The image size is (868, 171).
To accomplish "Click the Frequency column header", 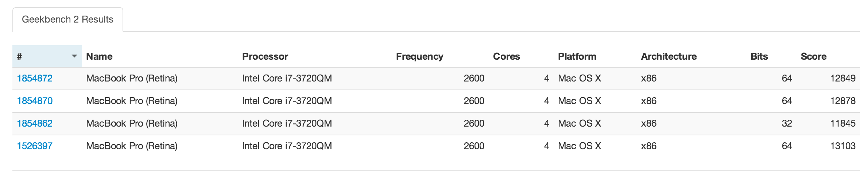I will (419, 56).
